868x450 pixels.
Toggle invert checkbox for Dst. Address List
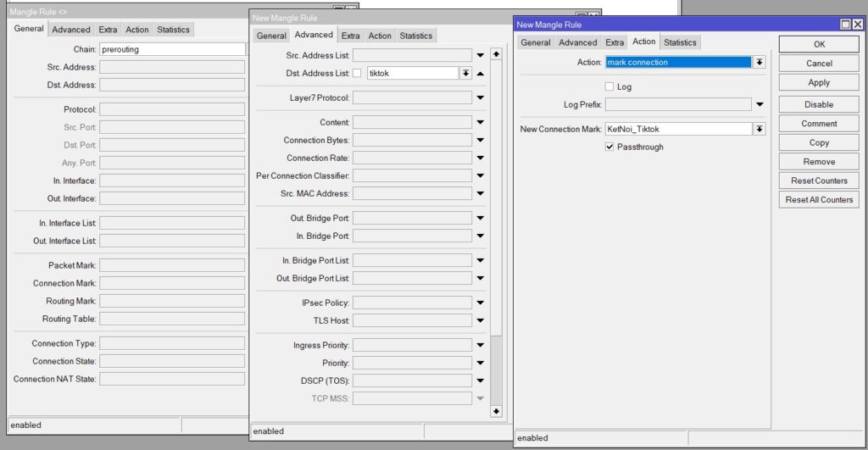pos(357,74)
